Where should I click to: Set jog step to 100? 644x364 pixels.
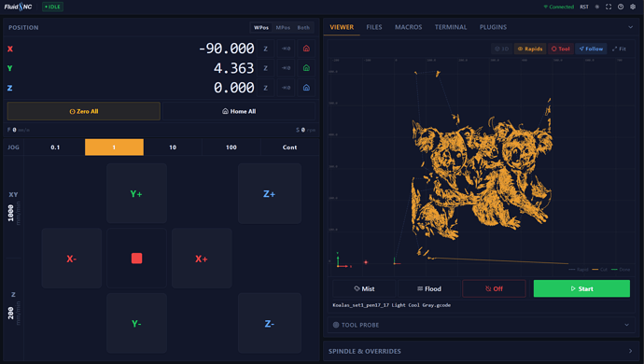[x=231, y=147]
